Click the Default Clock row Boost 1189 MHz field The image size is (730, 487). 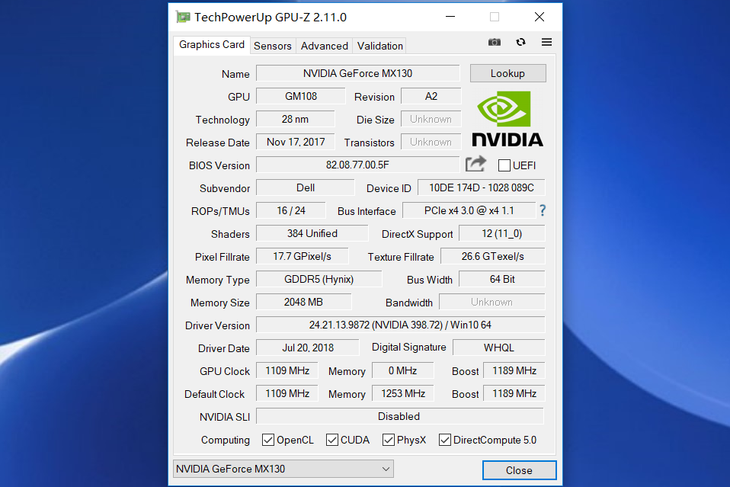coord(514,393)
